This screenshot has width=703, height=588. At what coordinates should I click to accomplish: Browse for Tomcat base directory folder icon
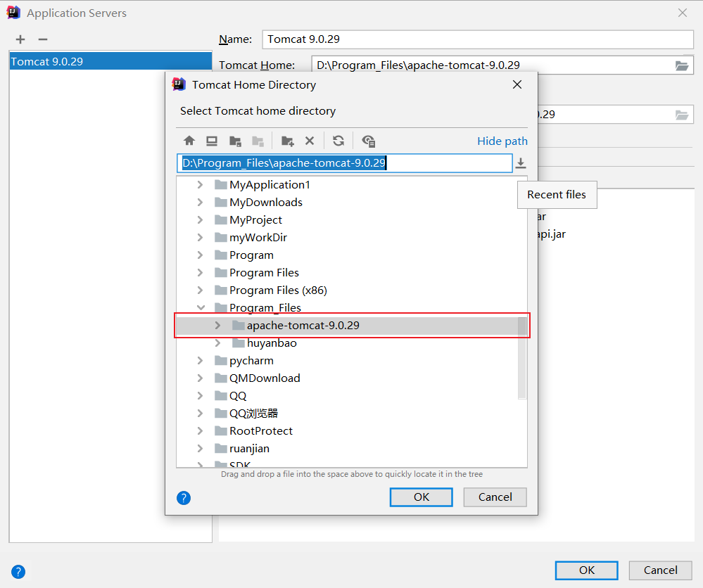(x=682, y=115)
